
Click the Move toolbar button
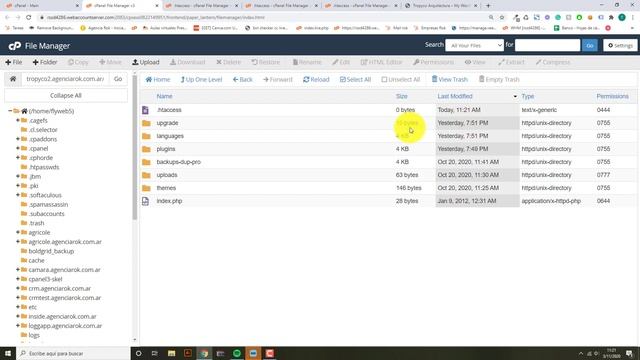pos(110,62)
